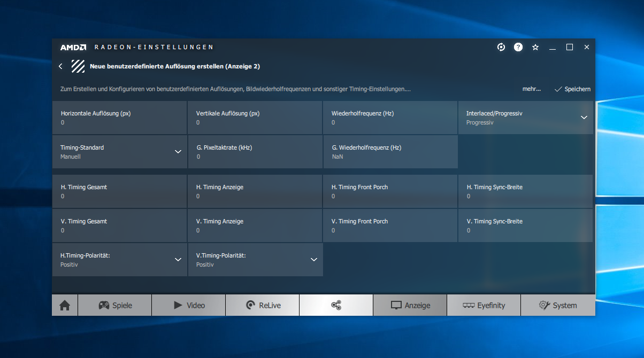Select the Anzeige tab
This screenshot has width=644, height=358.
tap(410, 305)
